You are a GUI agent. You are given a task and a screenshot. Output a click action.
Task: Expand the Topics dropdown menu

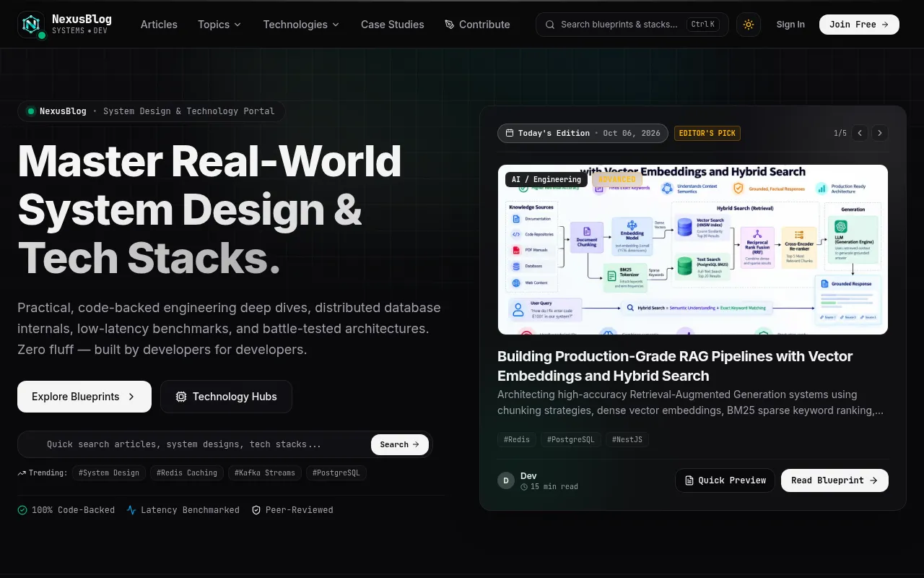[219, 25]
